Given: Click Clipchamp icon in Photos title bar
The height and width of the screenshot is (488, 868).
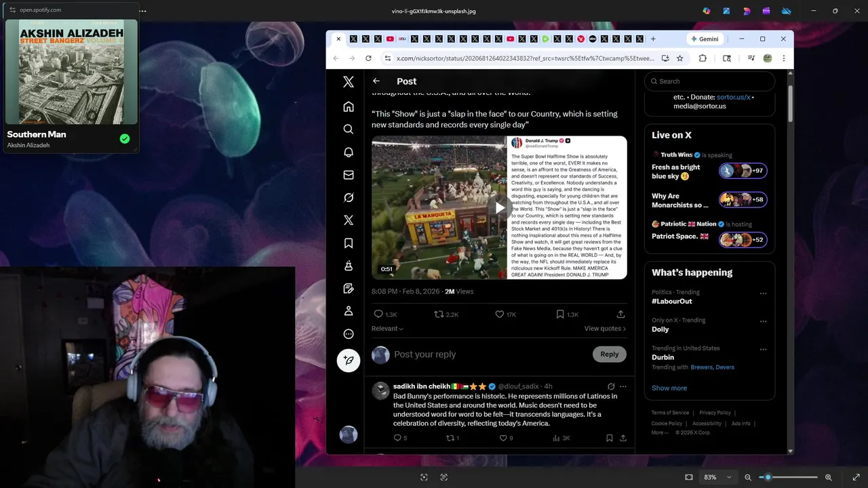Looking at the screenshot, I should point(766,11).
